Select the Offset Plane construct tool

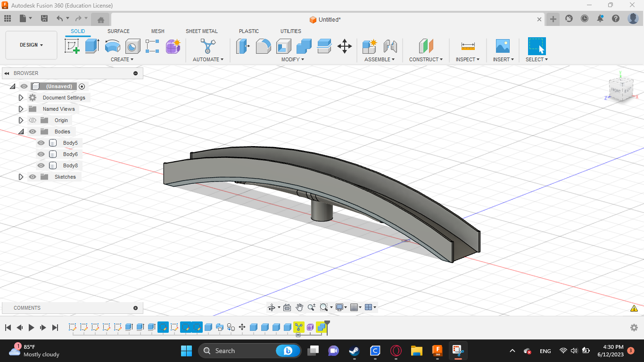point(426,46)
